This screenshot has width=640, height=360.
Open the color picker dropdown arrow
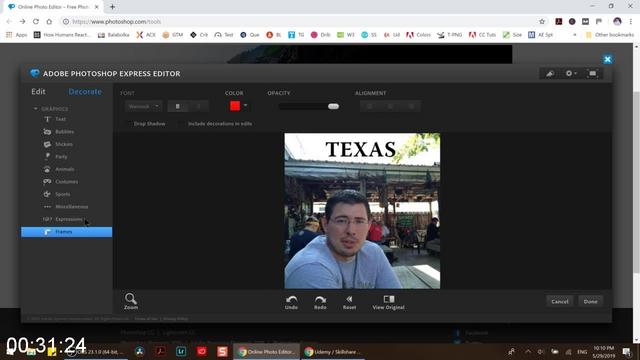(245, 106)
